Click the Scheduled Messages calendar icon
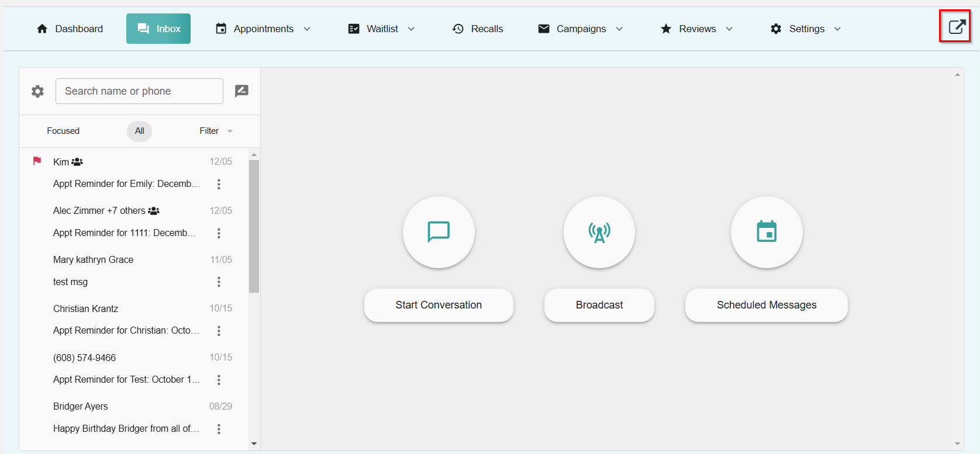 (x=766, y=232)
